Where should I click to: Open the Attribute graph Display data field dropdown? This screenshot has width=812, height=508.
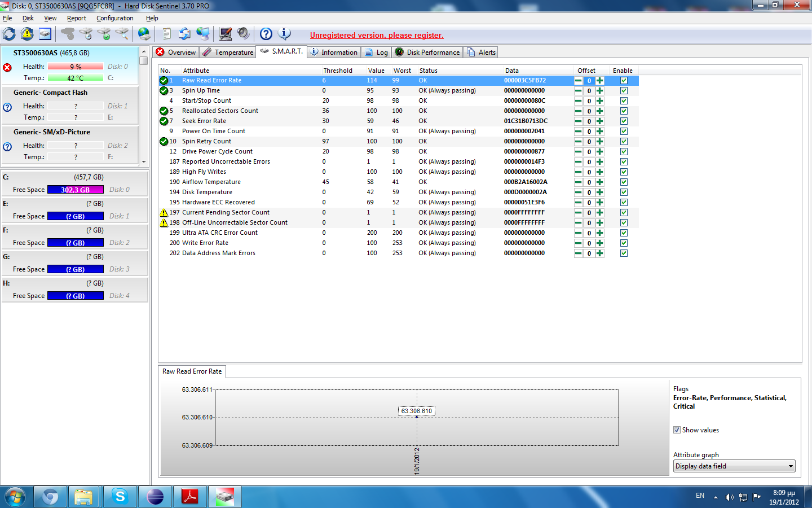734,466
